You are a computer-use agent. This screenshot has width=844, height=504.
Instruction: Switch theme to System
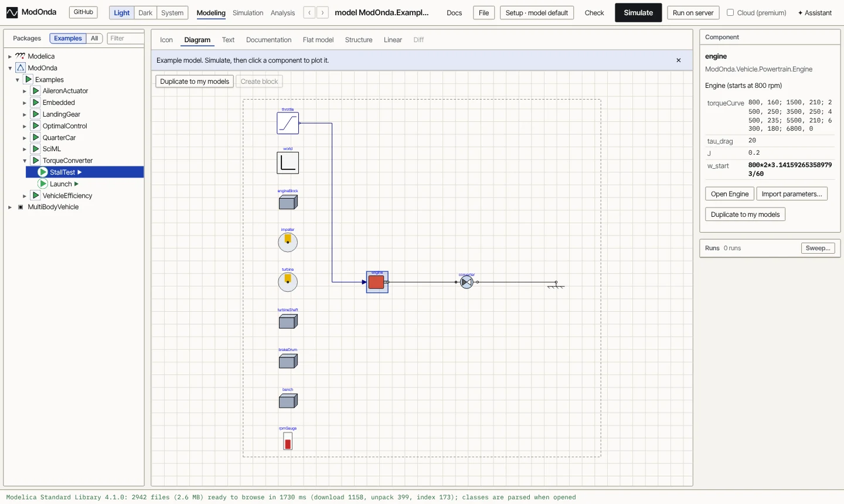coord(172,12)
